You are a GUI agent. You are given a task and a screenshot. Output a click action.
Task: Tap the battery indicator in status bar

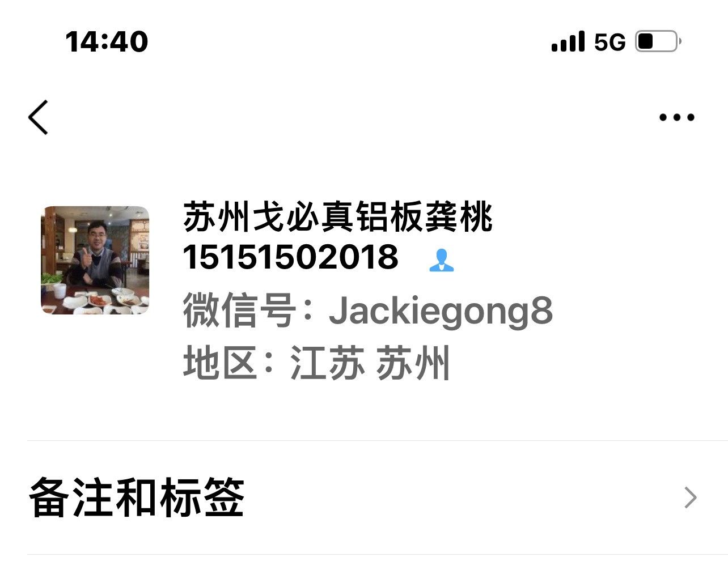point(658,41)
